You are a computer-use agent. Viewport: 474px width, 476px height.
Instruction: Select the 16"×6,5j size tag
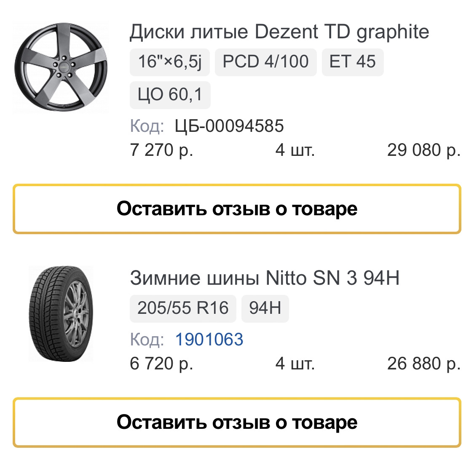tap(170, 62)
